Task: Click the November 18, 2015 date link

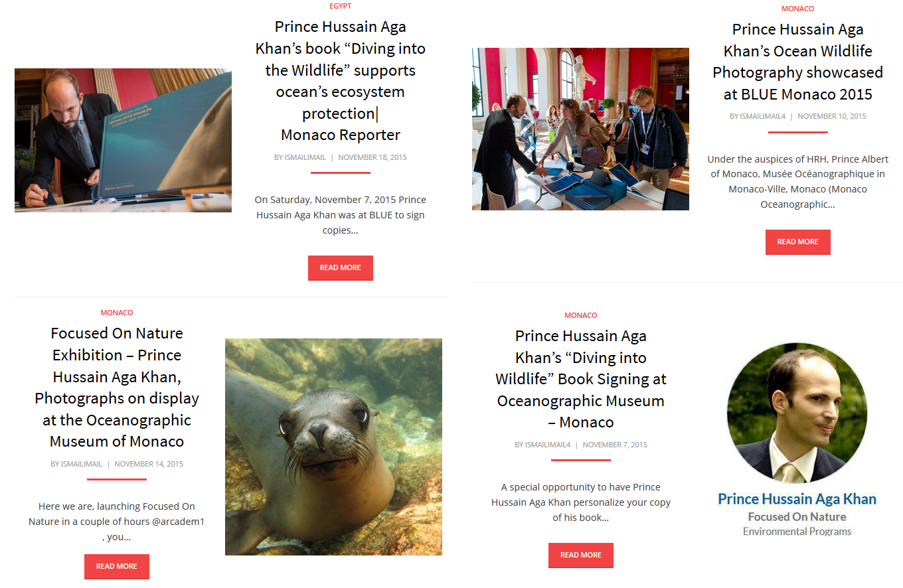Action: [372, 157]
